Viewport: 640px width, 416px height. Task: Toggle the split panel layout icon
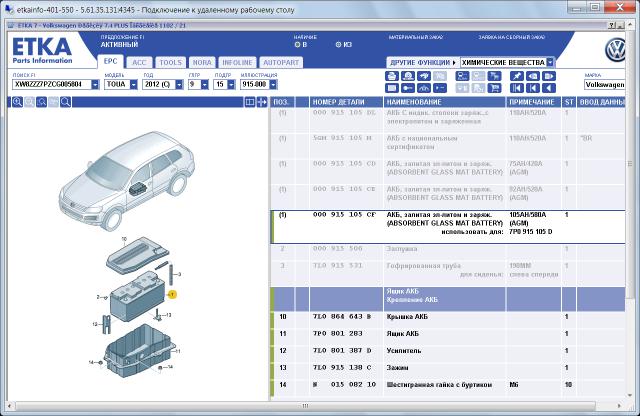[x=250, y=102]
